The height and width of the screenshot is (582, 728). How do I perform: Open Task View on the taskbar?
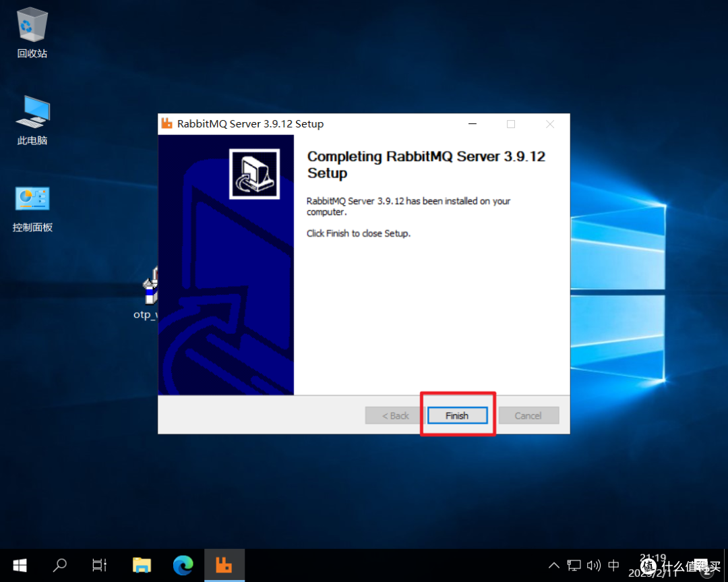(99, 565)
